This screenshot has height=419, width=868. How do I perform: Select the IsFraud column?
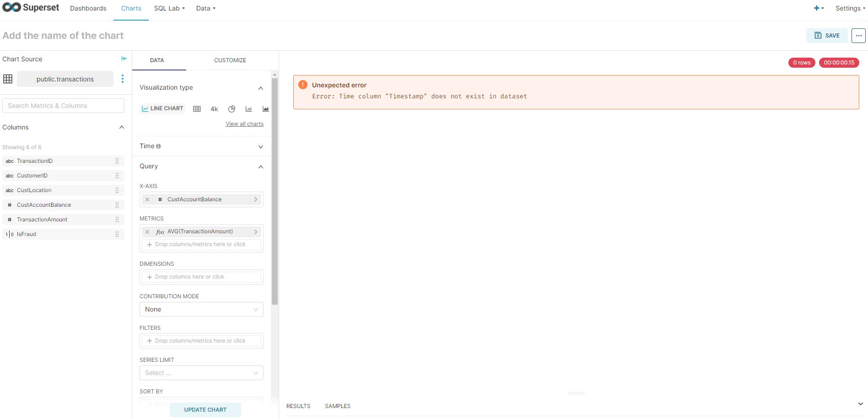63,234
